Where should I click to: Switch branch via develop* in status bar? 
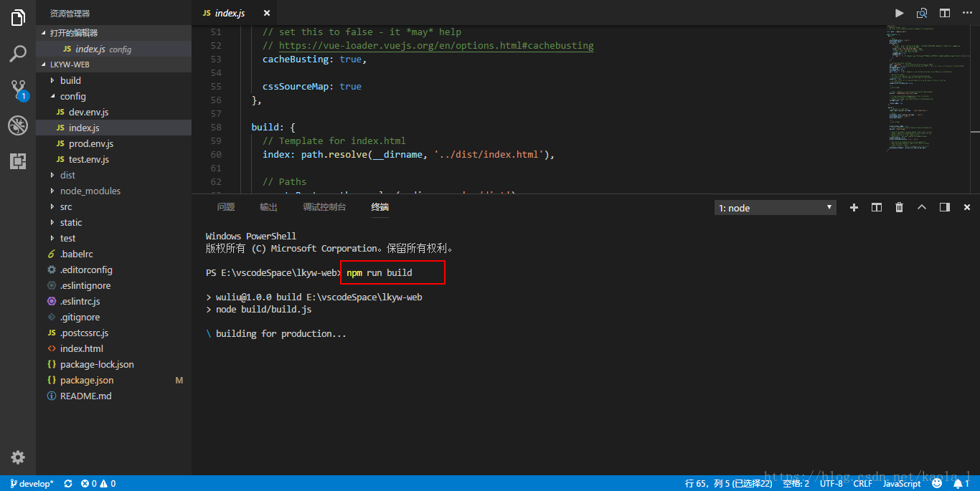(32, 484)
